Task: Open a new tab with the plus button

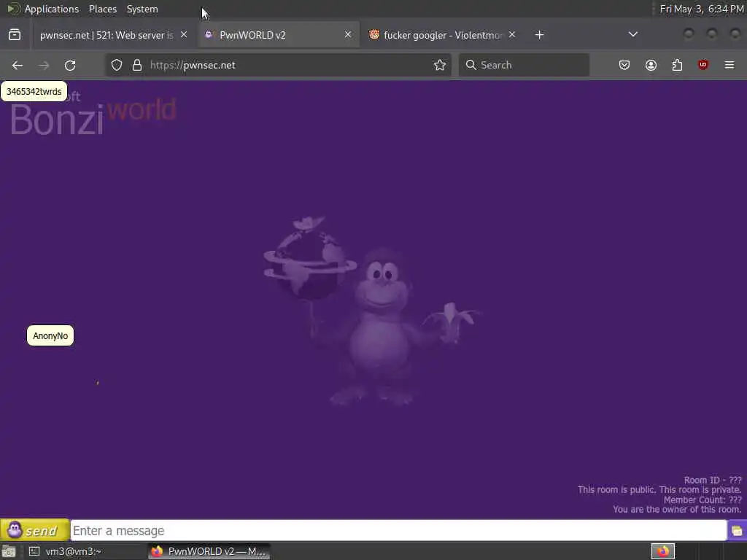Action: click(x=539, y=35)
